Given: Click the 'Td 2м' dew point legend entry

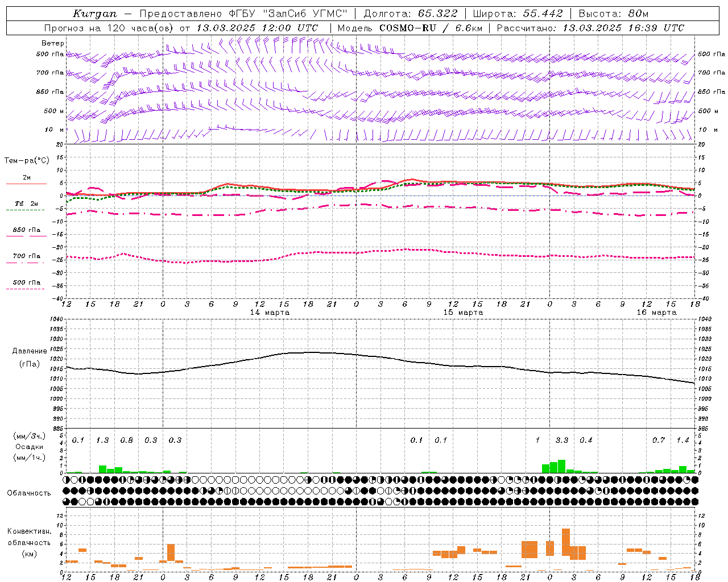Looking at the screenshot, I should [x=26, y=203].
